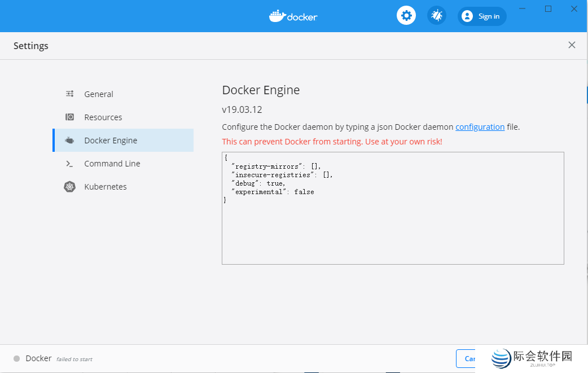Open the daemon configuration documentation link

click(x=480, y=126)
